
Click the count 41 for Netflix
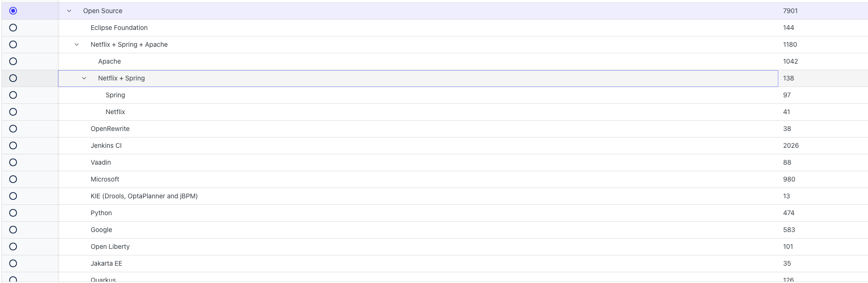[787, 112]
